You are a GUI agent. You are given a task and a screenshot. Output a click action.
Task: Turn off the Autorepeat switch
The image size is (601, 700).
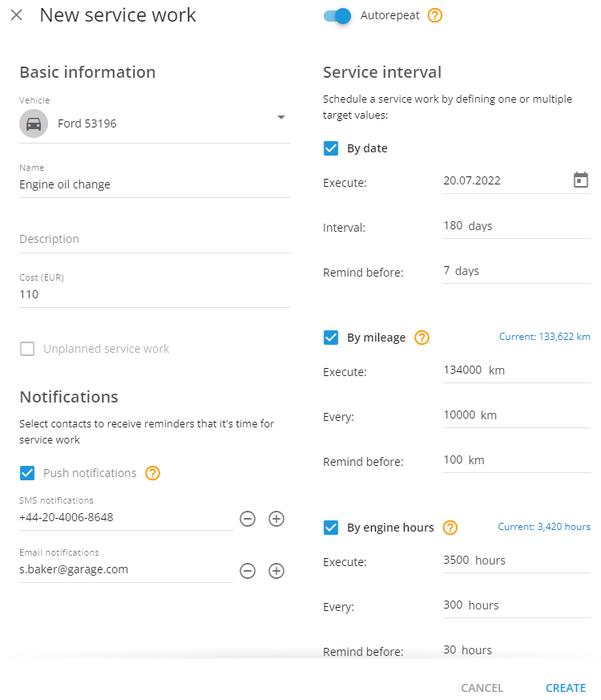pyautogui.click(x=338, y=15)
